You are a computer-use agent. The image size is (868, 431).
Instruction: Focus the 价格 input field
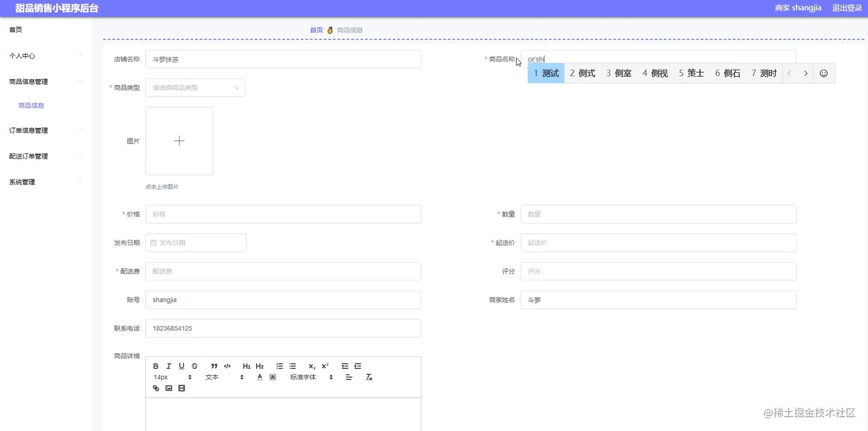[x=283, y=214]
